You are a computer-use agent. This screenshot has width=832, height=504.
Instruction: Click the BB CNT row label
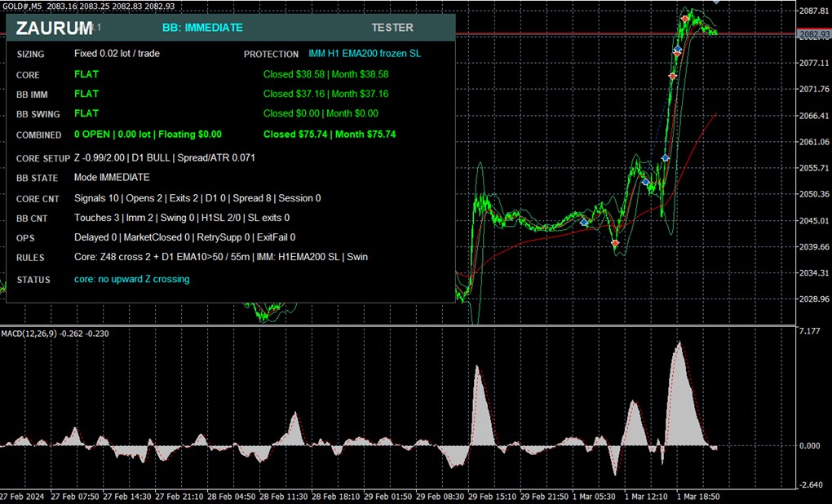[32, 219]
